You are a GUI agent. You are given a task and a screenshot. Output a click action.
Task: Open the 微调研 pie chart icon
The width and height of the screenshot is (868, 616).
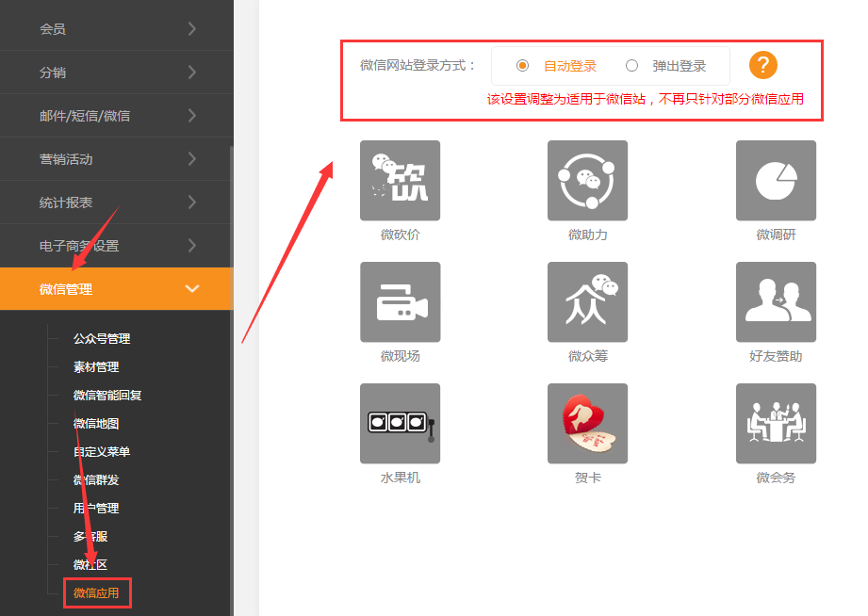click(776, 180)
